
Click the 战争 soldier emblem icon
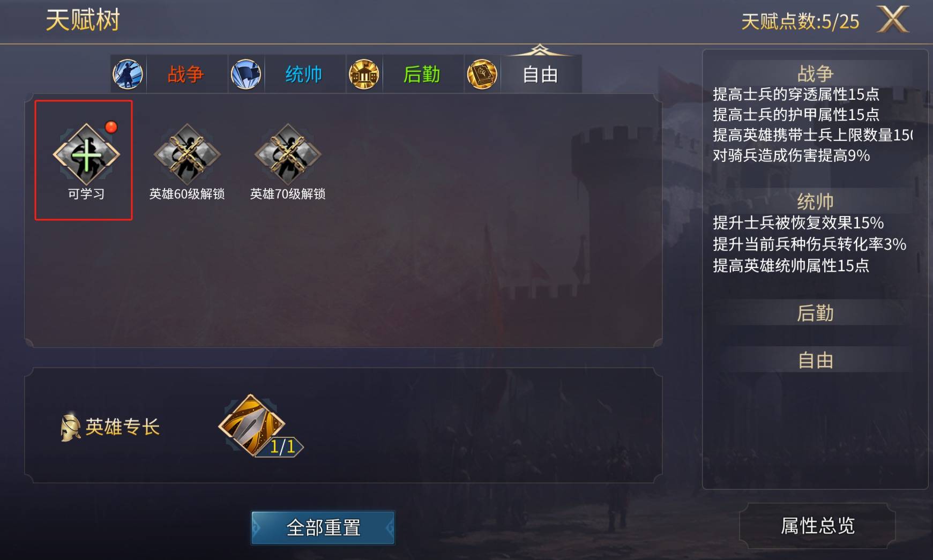128,74
